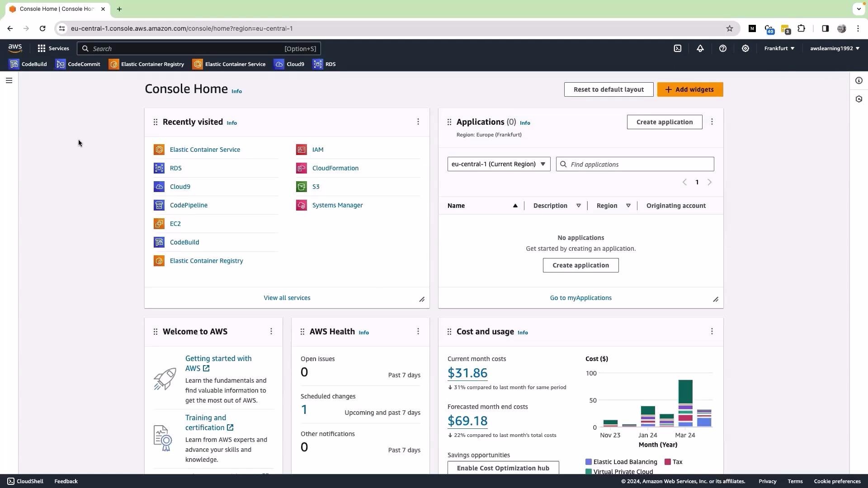Open Cookie preferences in footer
Image resolution: width=868 pixels, height=488 pixels.
[x=837, y=481]
